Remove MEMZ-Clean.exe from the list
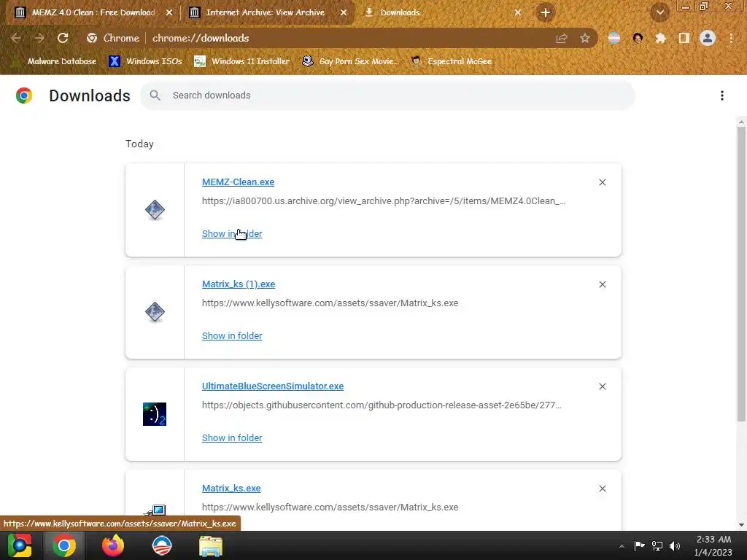Screen dimensions: 747x560 click(x=603, y=182)
